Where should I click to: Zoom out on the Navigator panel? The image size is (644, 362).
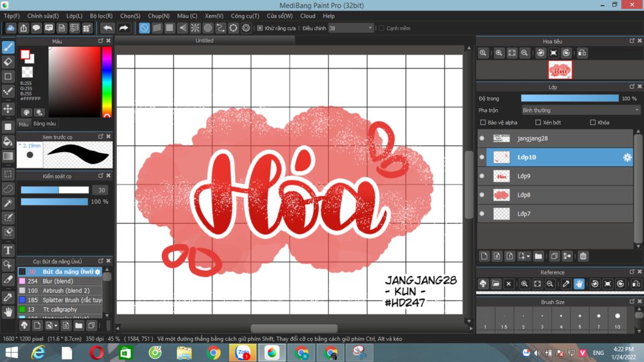point(525,53)
